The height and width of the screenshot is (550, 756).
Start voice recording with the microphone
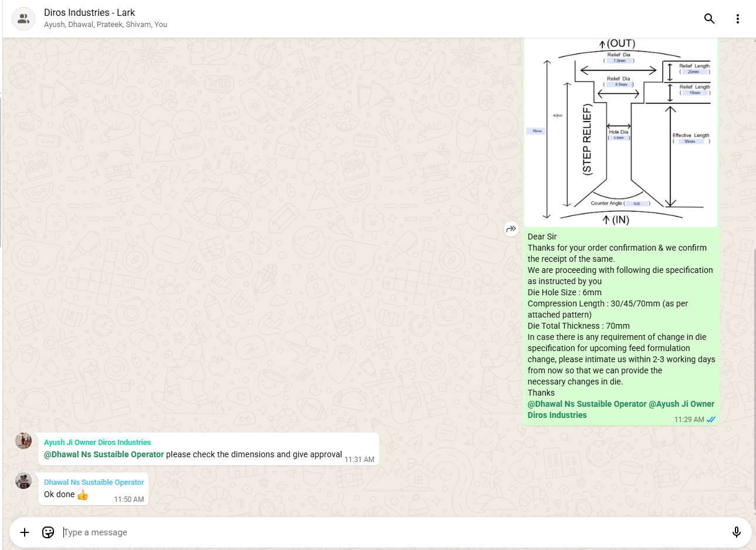click(x=736, y=532)
